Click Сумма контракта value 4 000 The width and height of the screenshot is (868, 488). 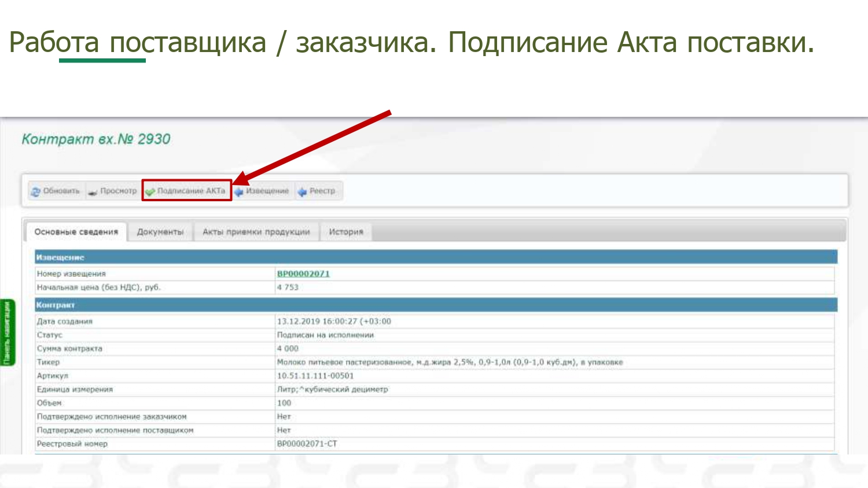[288, 349]
